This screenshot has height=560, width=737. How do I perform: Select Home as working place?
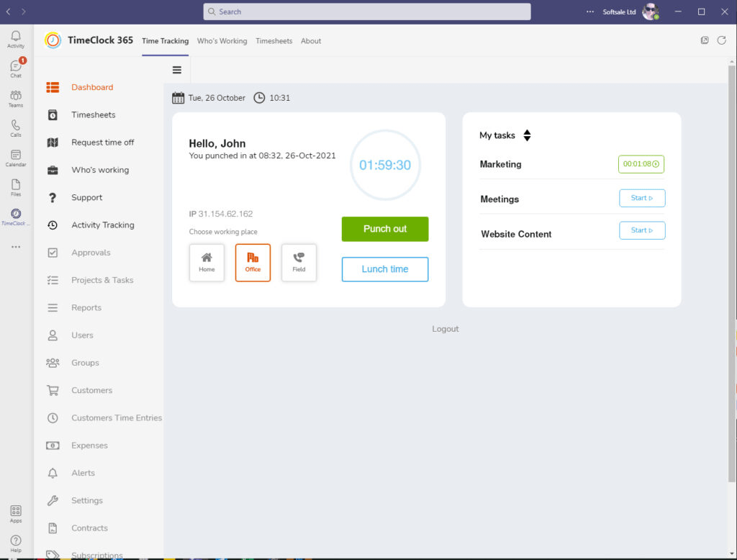pos(207,263)
